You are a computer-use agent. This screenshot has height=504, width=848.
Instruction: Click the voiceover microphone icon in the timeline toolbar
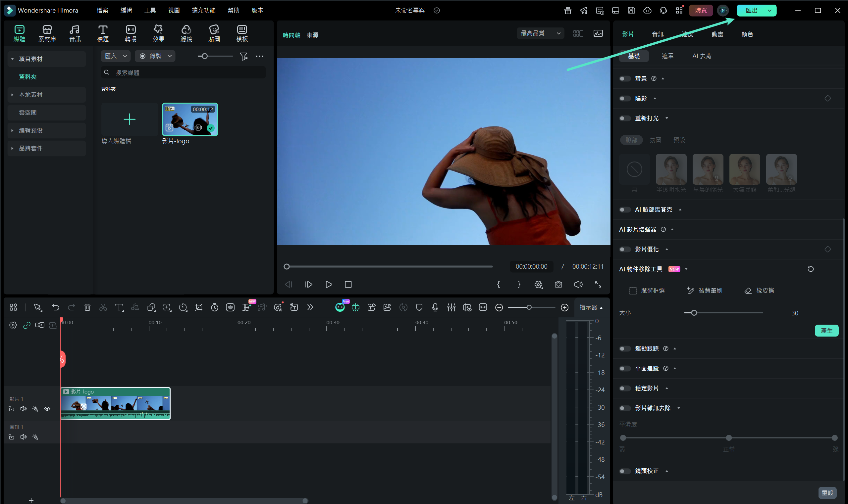tap(435, 307)
